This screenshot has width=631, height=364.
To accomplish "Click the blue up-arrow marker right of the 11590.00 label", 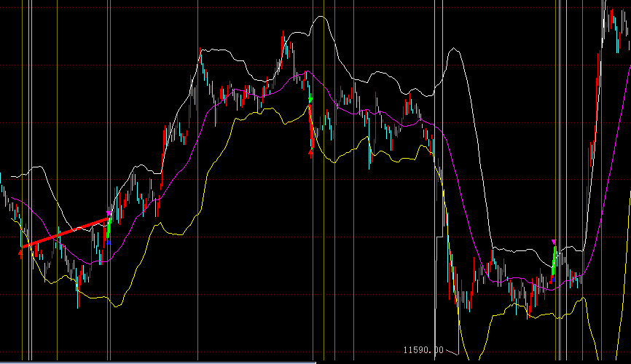I will [553, 279].
